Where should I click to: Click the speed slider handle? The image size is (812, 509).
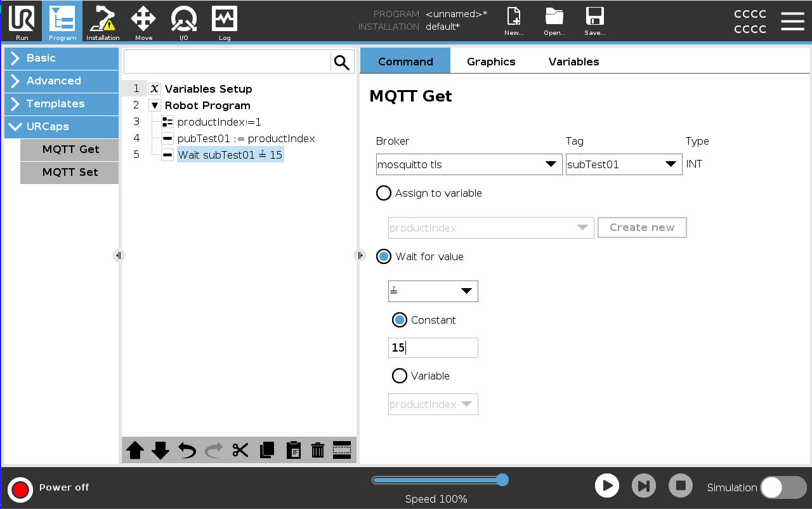pos(502,480)
